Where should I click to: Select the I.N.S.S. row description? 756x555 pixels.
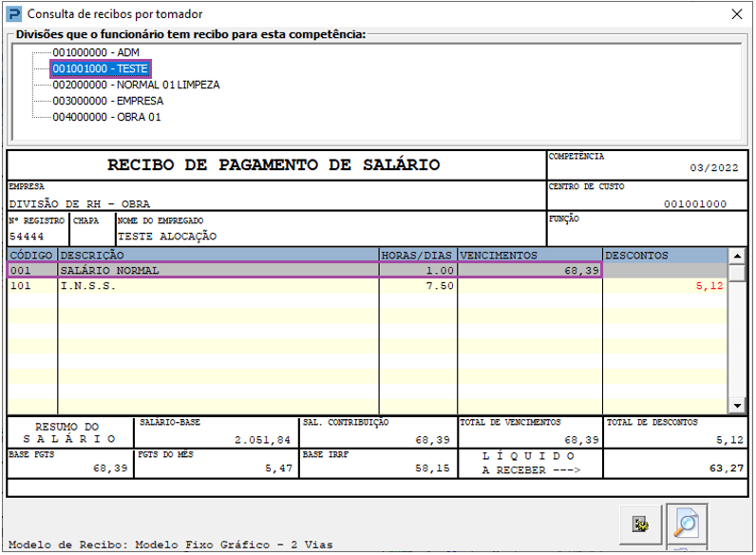pos(88,286)
